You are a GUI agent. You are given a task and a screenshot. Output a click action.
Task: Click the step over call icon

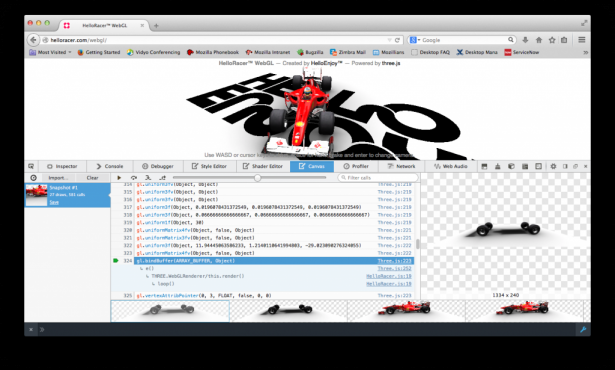[134, 178]
